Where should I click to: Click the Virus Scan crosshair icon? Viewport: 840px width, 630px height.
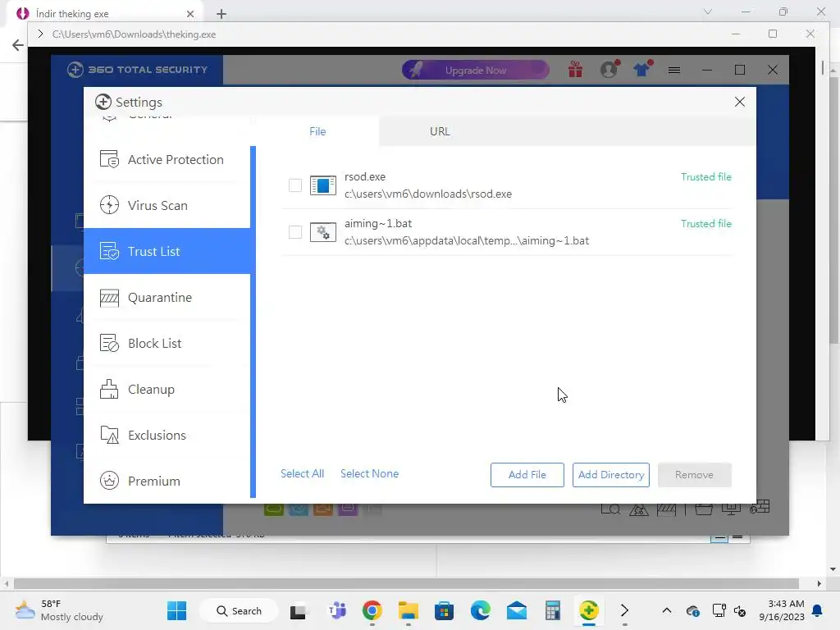[x=109, y=205]
